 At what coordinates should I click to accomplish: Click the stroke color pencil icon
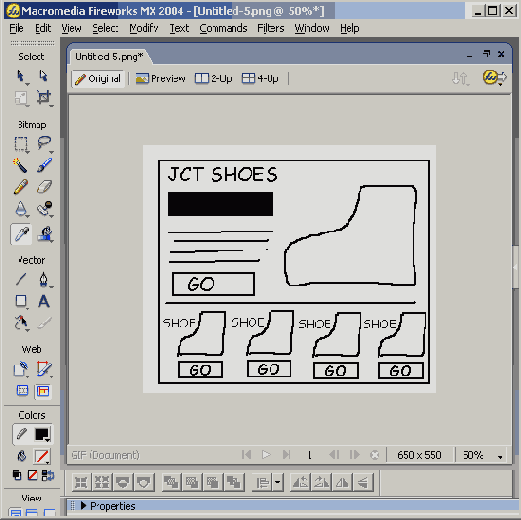[22, 434]
